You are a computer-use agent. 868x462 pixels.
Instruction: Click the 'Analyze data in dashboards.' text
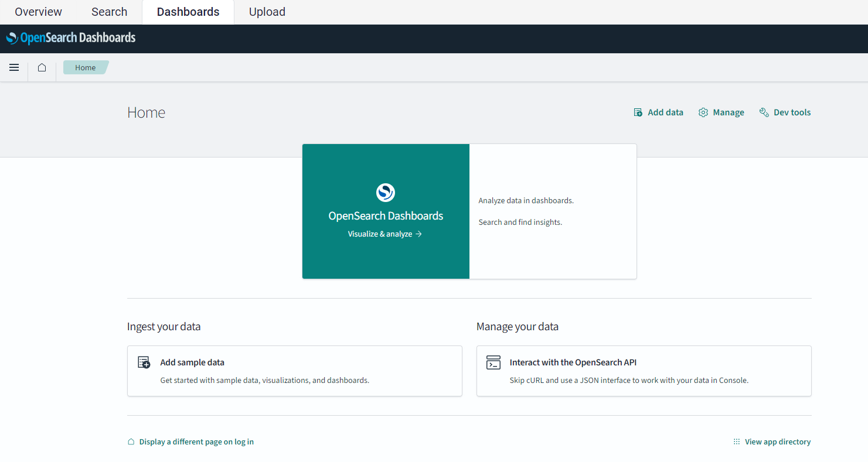tap(526, 201)
